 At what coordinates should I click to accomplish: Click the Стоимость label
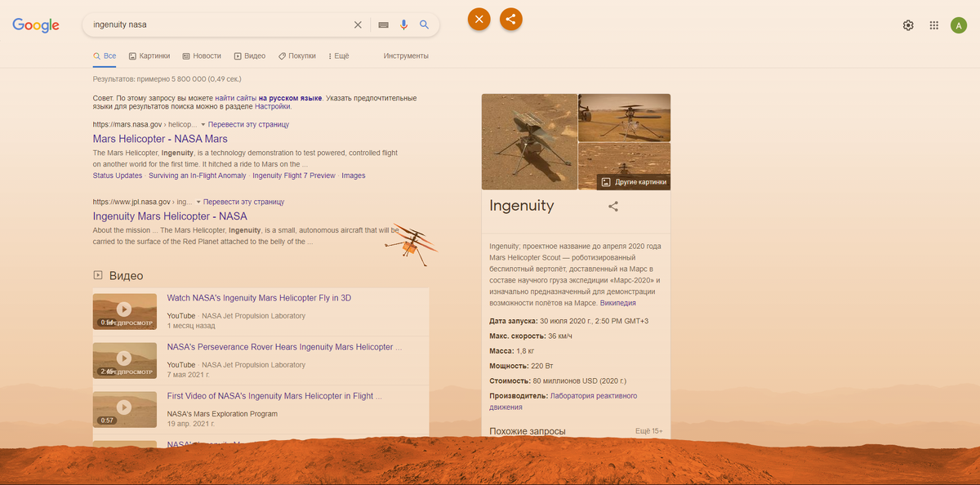pyautogui.click(x=510, y=380)
